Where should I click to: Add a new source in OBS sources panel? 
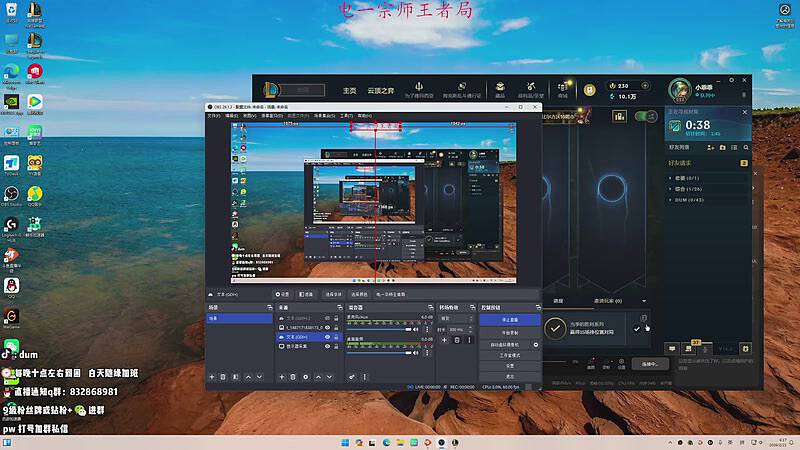(282, 377)
